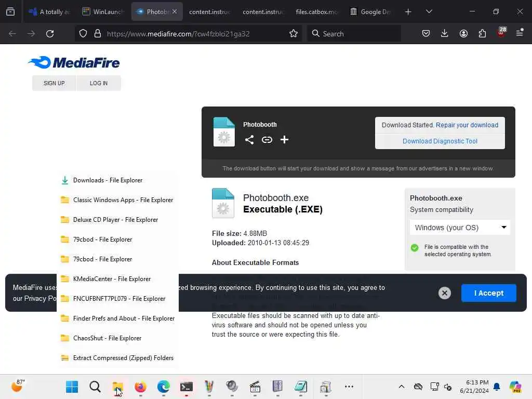Click the site padlock icon
This screenshot has height=399, width=532.
[98, 34]
